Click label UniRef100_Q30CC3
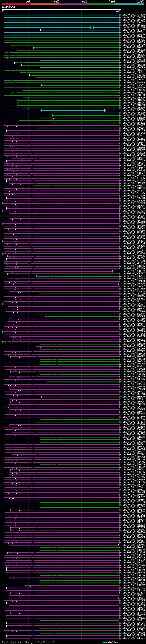 click(133, 60)
